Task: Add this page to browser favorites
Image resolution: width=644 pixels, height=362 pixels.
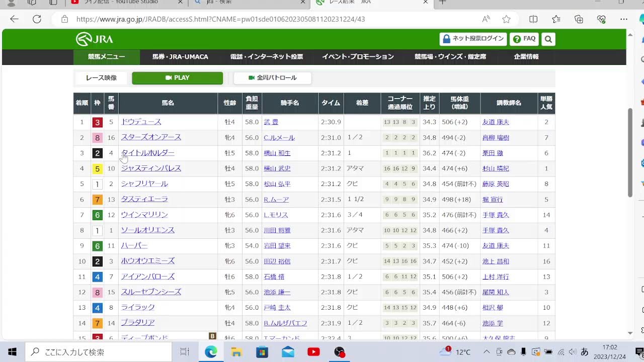Action: tap(506, 19)
